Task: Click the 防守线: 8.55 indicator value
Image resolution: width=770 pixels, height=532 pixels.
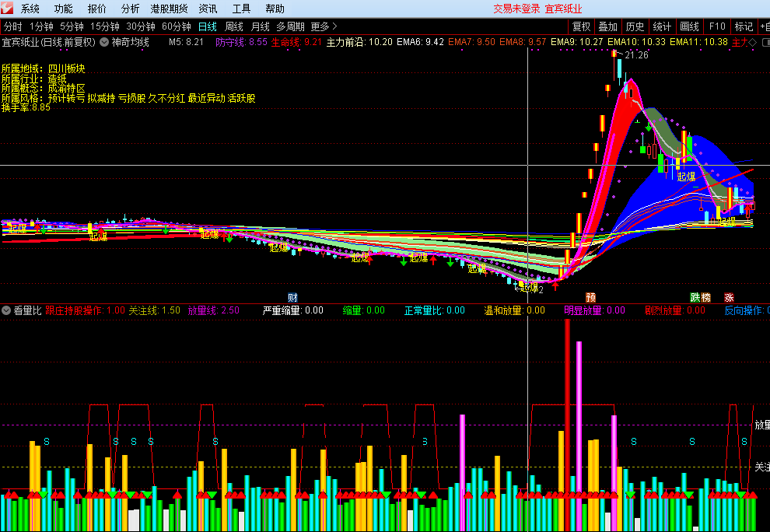Action: coord(242,42)
